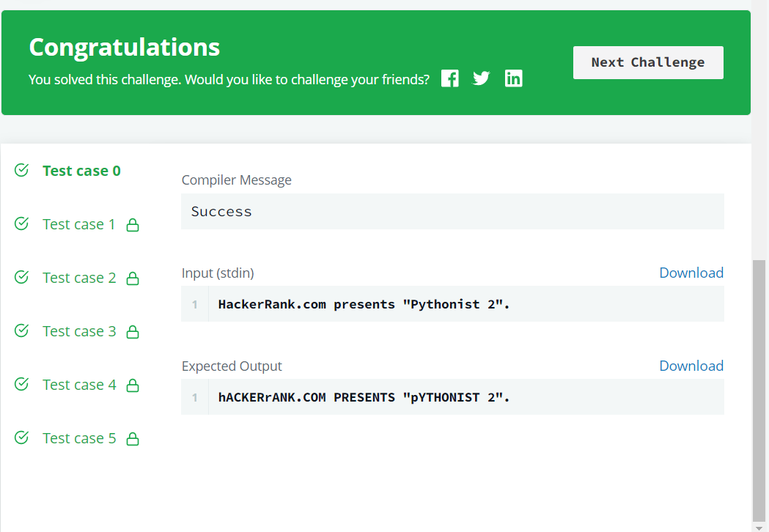Select Test case 0

(x=81, y=170)
